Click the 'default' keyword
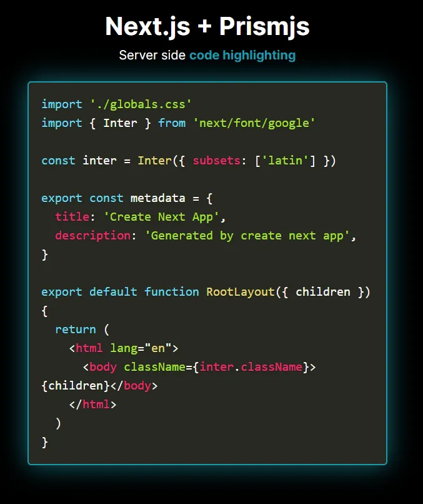The height and width of the screenshot is (504, 423). coord(113,292)
